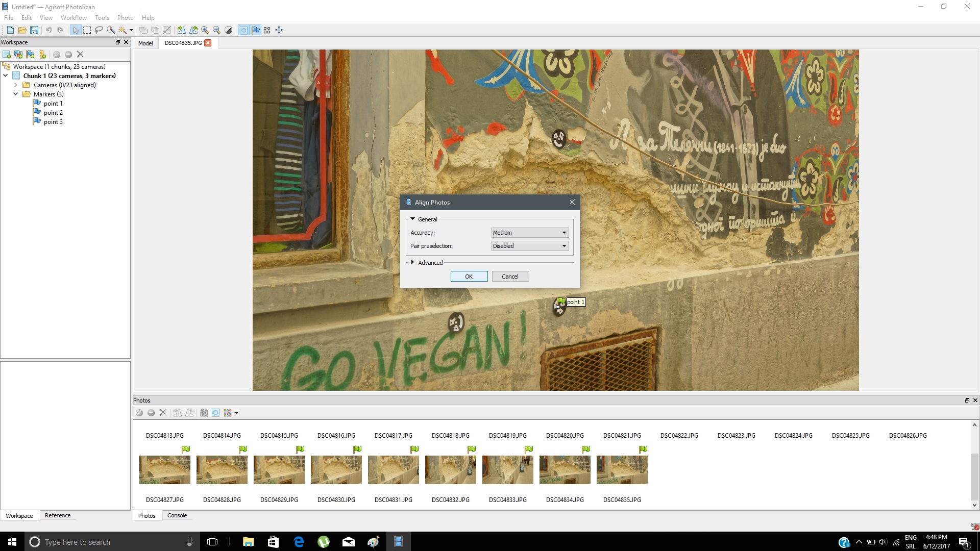Viewport: 980px width, 551px height.
Task: Close the DSC04835.JPG tab
Action: tap(208, 43)
